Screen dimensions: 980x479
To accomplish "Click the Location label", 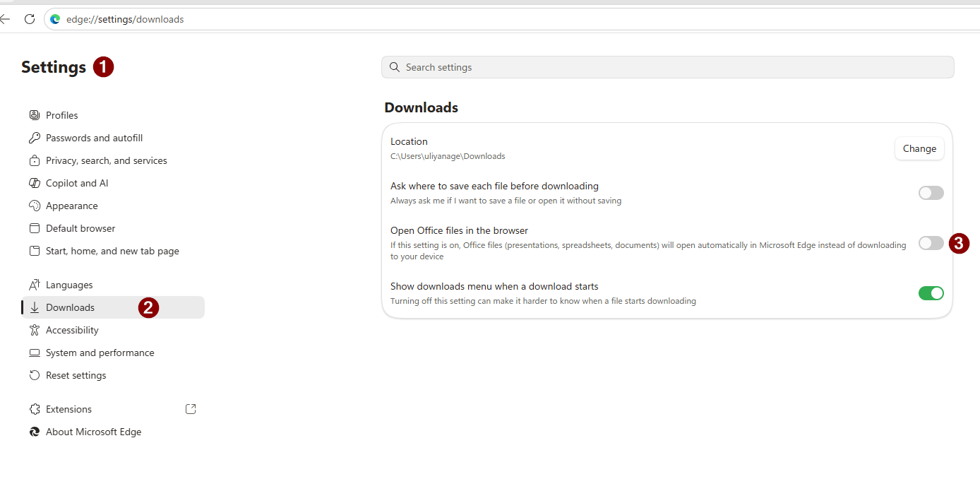I will click(x=409, y=141).
